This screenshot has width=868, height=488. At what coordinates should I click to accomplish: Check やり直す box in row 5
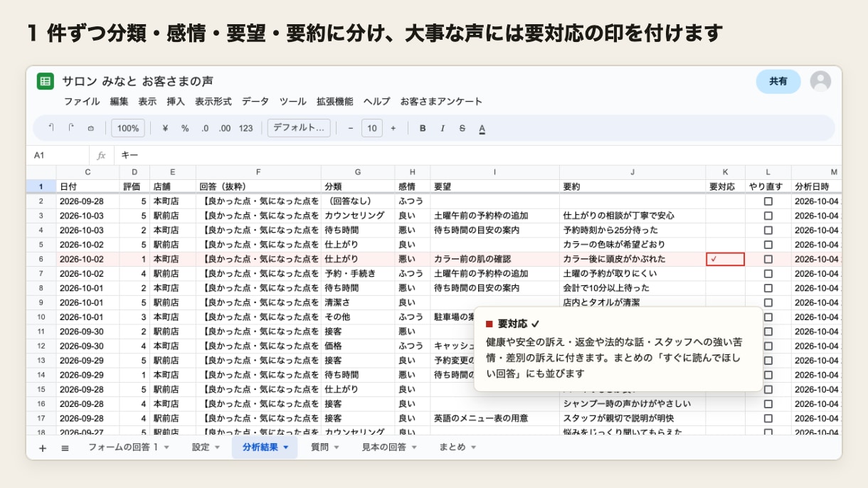tap(768, 245)
